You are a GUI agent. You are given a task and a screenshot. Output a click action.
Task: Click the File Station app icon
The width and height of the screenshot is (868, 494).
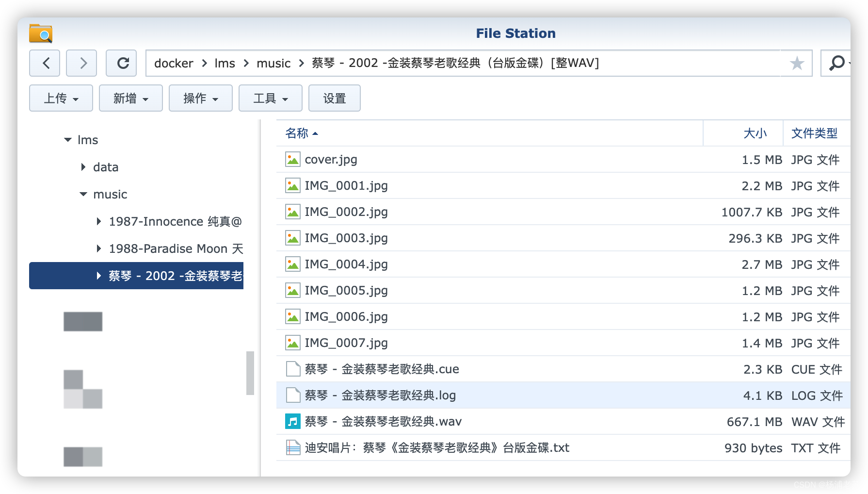coord(40,33)
